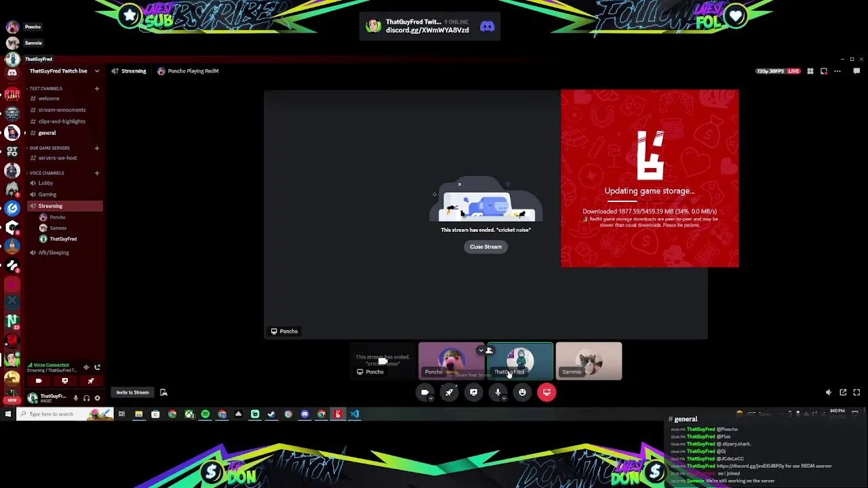Switch to grid view layout
This screenshot has height=488, width=868.
click(810, 71)
